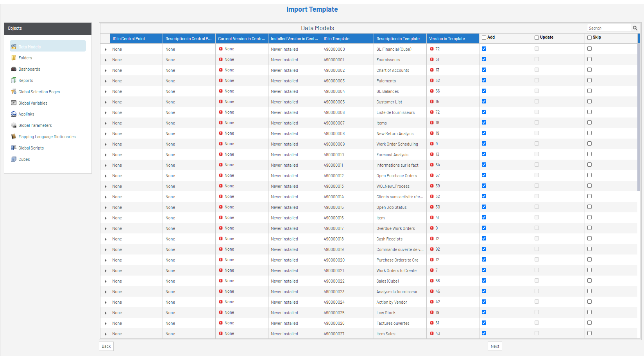
Task: Click the Folders icon in Objects panel
Action: 14,58
